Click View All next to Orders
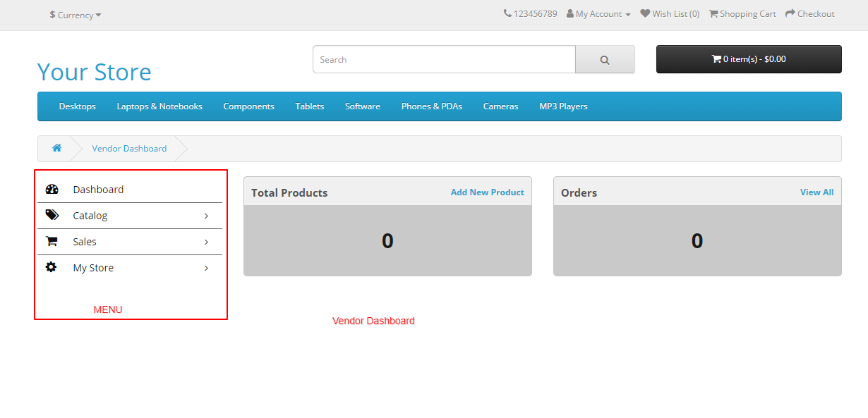This screenshot has width=868, height=418. point(816,192)
